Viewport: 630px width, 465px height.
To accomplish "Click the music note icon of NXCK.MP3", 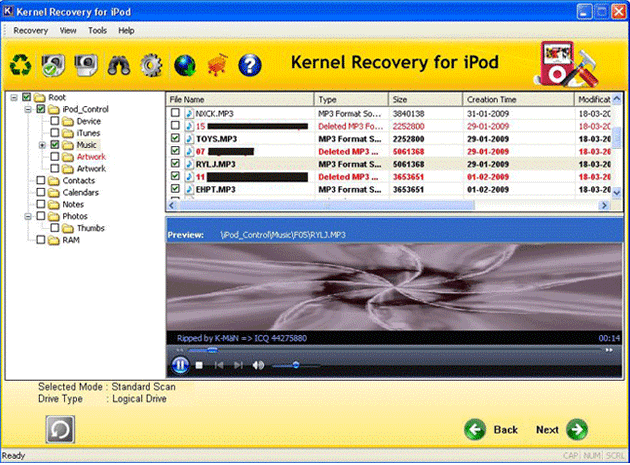I will coord(189,114).
